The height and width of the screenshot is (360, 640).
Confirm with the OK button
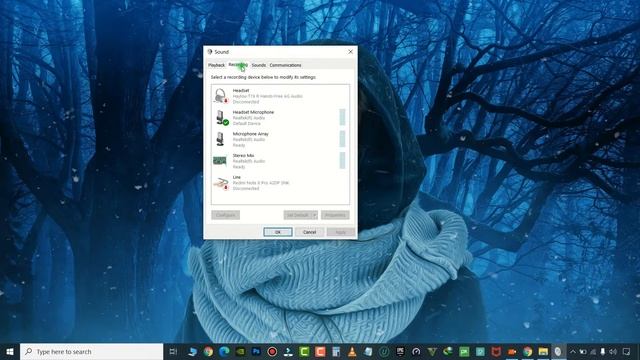click(x=278, y=232)
